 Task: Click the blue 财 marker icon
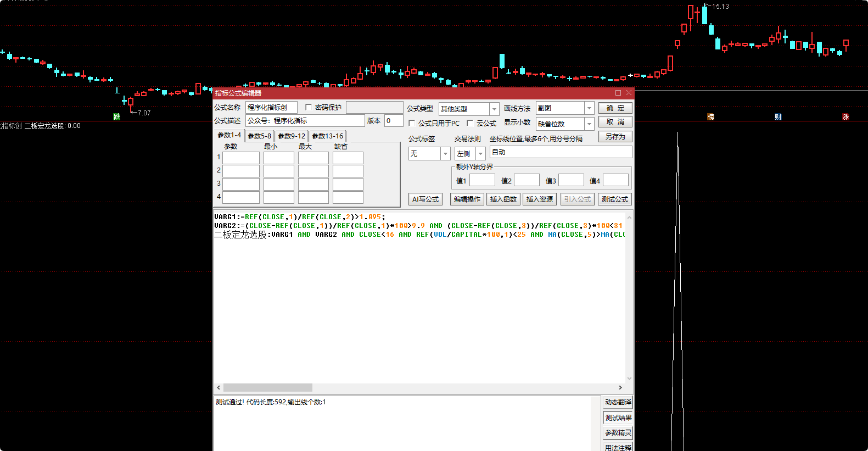(778, 116)
